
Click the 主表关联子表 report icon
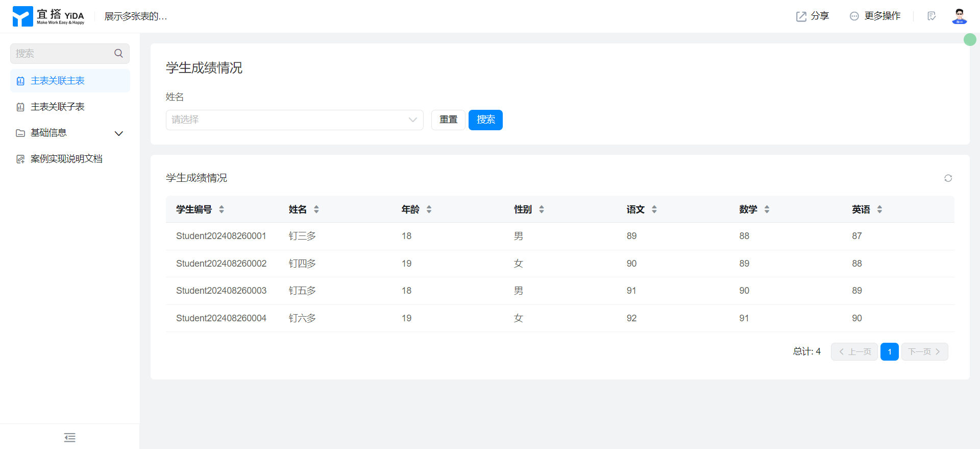click(20, 107)
